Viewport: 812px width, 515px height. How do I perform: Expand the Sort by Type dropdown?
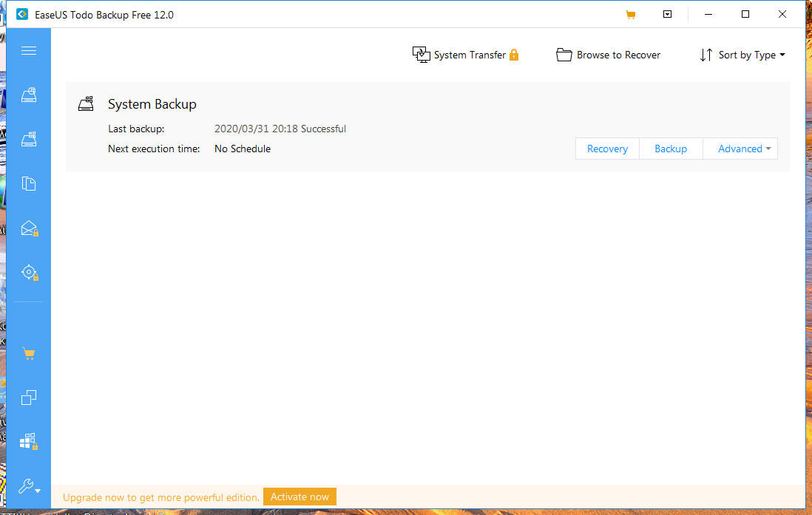742,55
